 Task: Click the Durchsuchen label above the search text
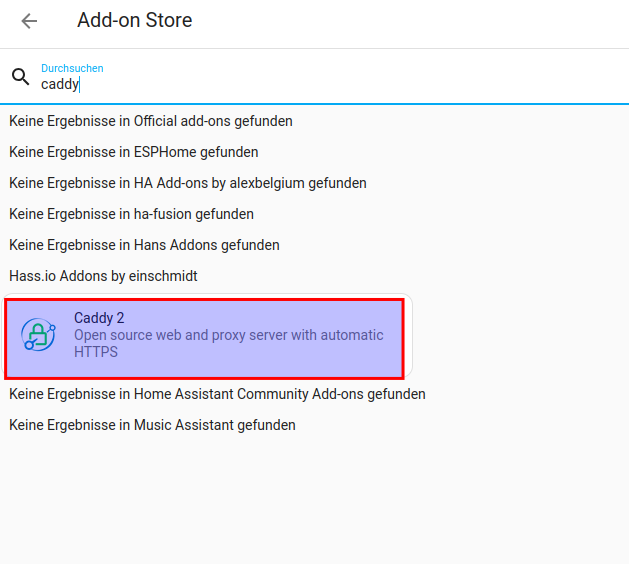click(x=72, y=68)
